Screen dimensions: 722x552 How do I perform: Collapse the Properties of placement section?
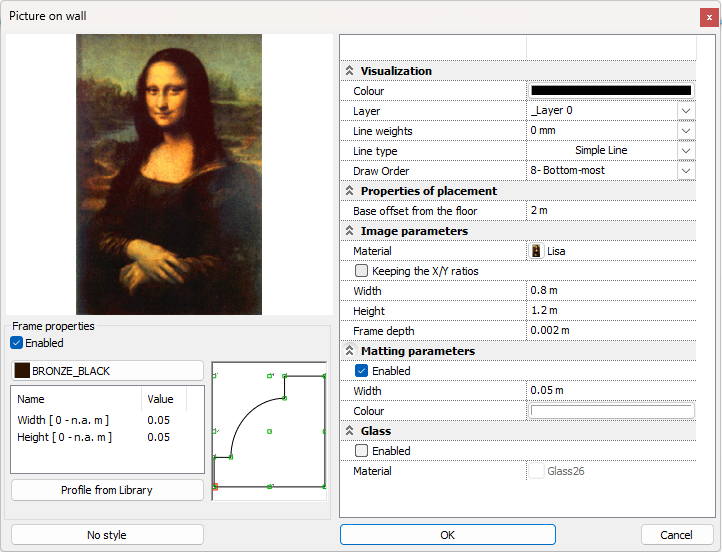[x=350, y=191]
